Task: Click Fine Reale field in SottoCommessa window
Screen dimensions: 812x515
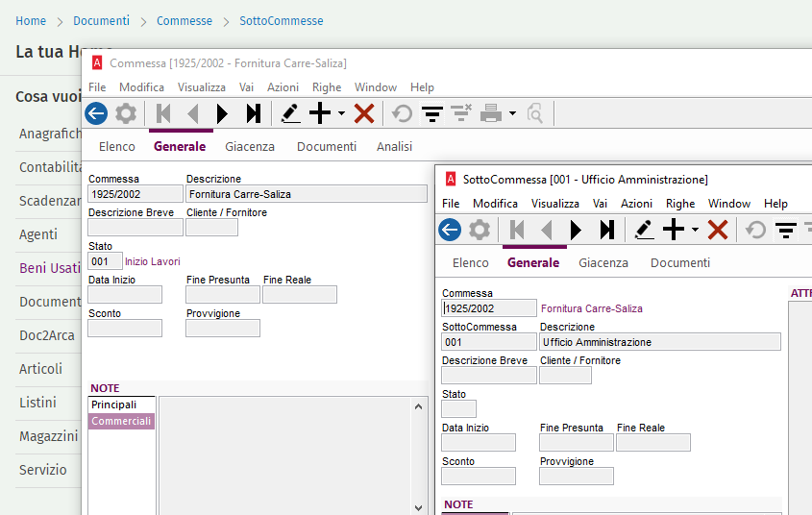Action: (653, 443)
